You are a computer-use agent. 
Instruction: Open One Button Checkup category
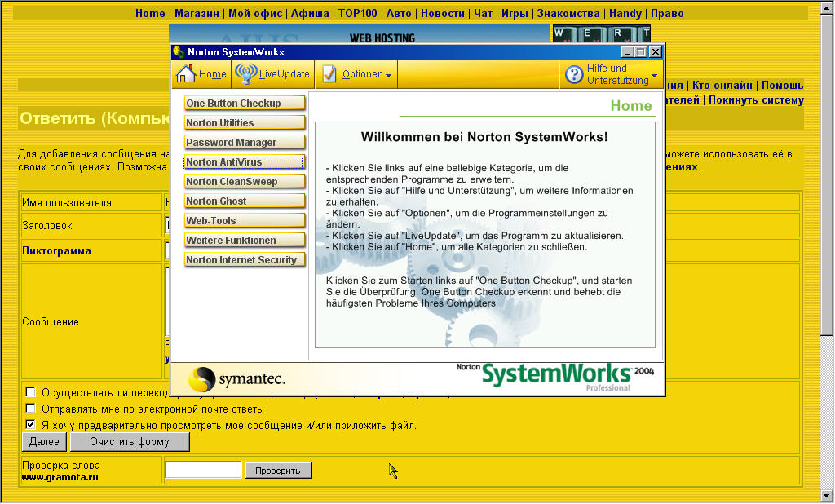tap(245, 104)
